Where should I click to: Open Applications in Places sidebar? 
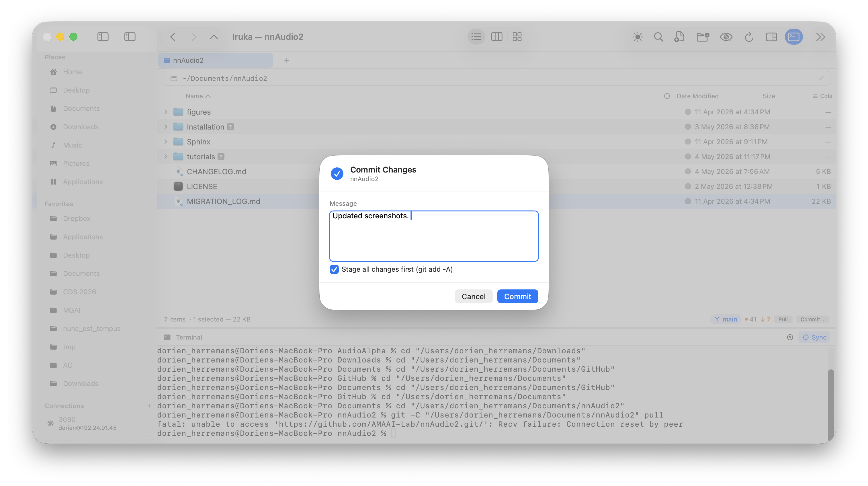[83, 182]
